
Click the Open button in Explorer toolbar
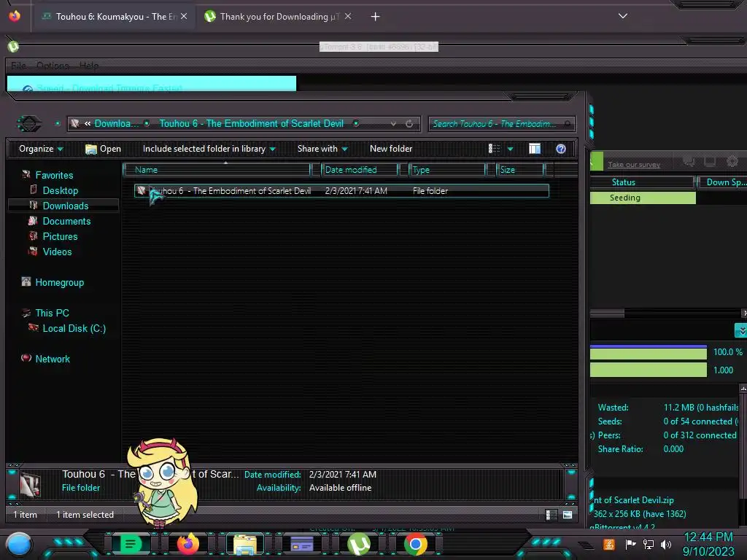tap(104, 149)
